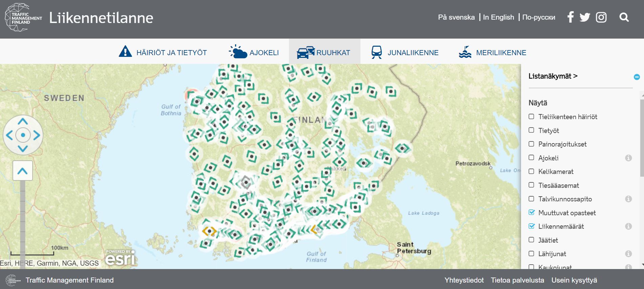Open the Twitter icon in header
The height and width of the screenshot is (289, 644).
point(585,17)
